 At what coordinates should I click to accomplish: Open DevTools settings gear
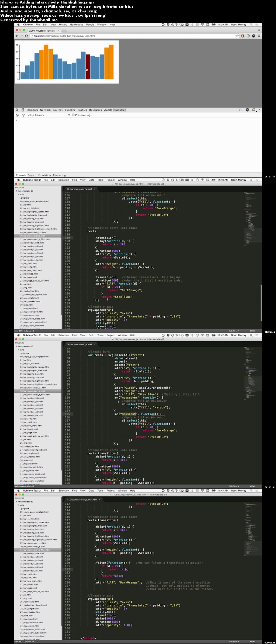(x=247, y=110)
